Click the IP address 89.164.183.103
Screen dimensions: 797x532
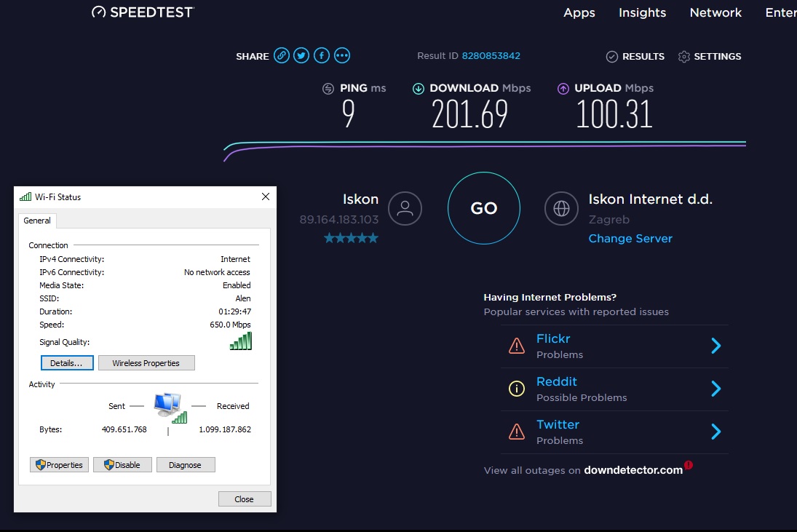[339, 220]
